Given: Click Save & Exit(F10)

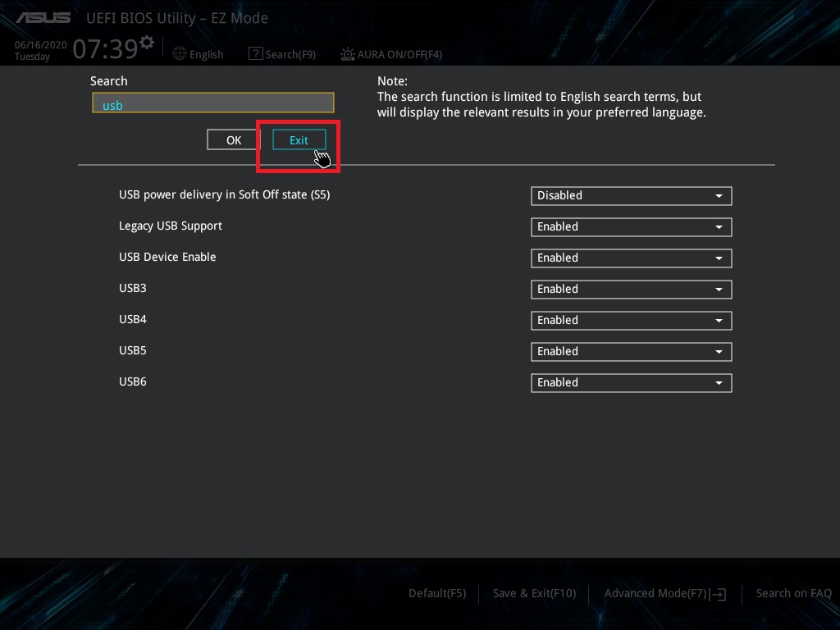Looking at the screenshot, I should (x=534, y=593).
